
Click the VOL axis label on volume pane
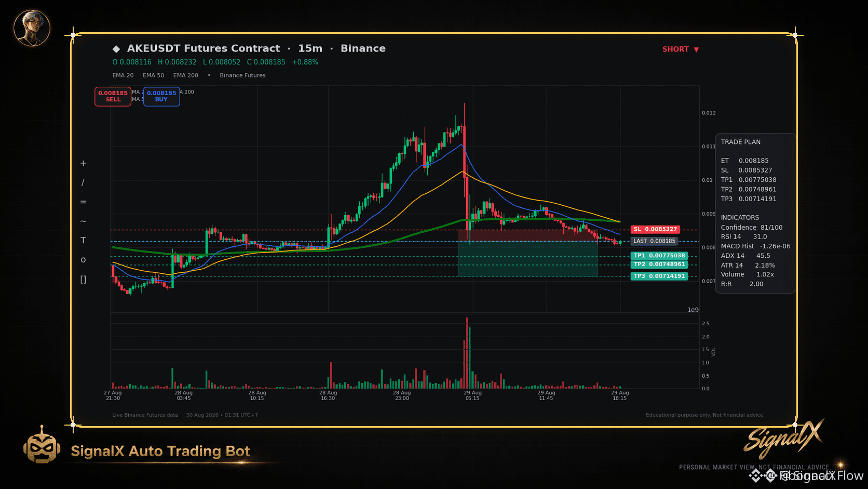point(714,352)
